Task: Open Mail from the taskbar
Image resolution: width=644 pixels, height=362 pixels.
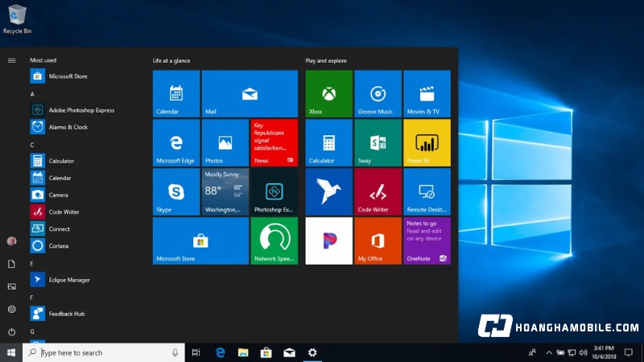Action: click(289, 352)
